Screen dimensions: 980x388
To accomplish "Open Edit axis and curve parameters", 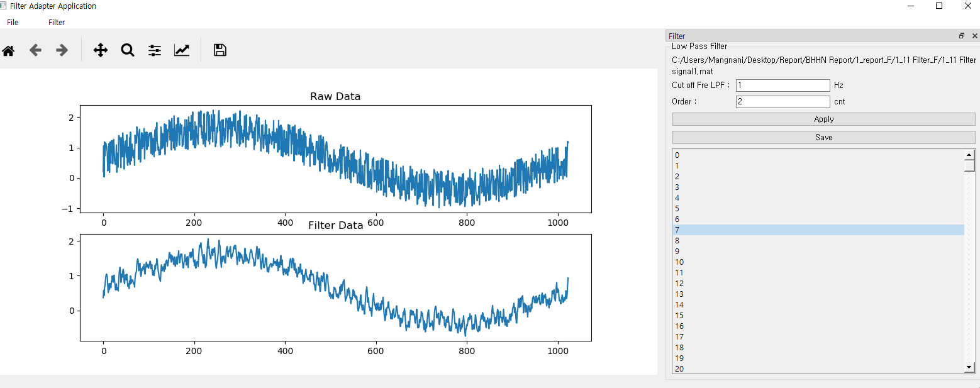I will pos(182,50).
